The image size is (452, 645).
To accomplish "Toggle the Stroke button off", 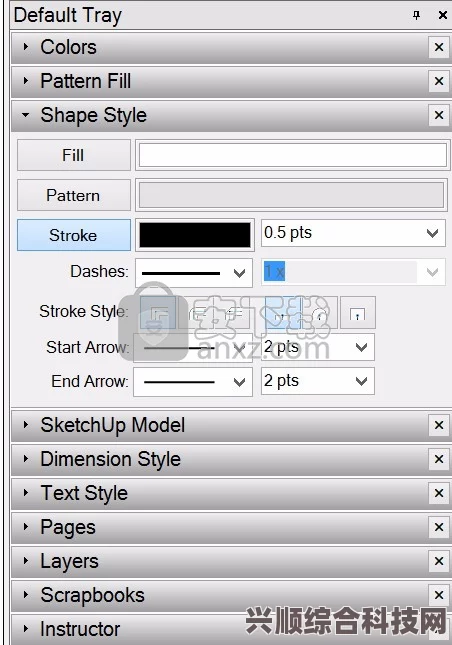I will point(74,235).
